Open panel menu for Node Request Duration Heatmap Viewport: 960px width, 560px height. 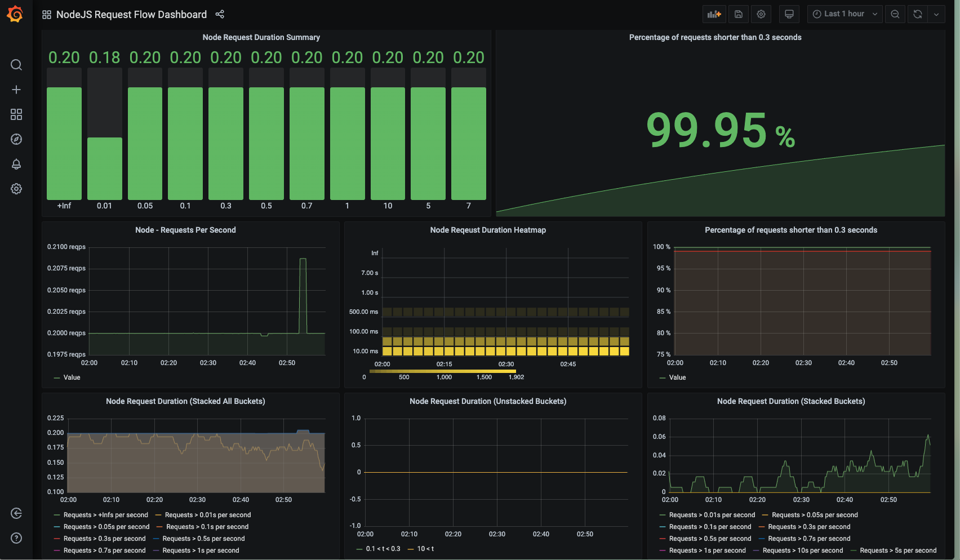[488, 230]
